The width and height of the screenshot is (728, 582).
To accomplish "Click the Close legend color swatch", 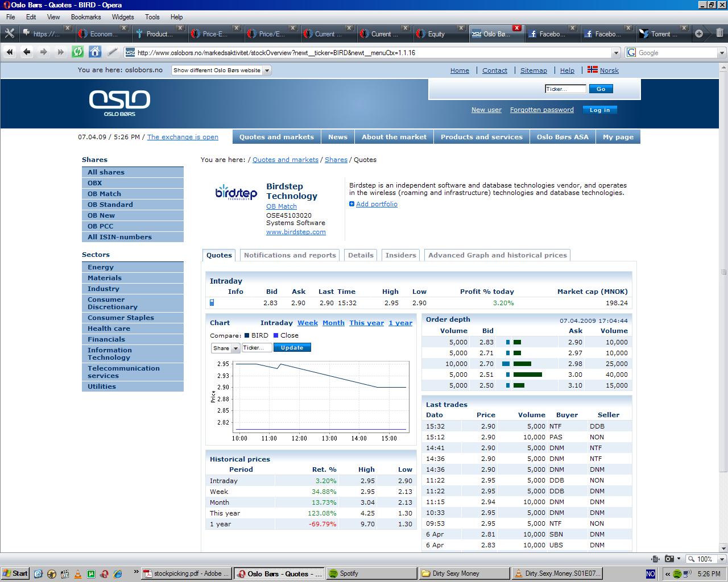I will [x=276, y=335].
